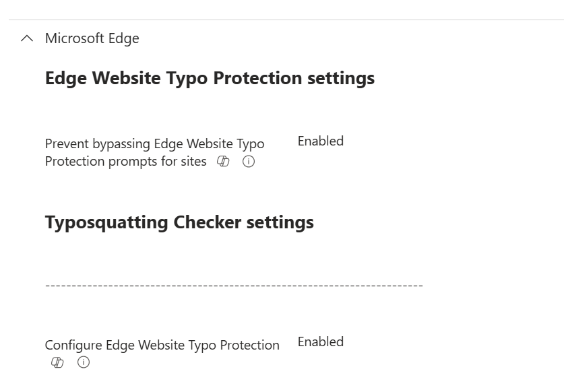Screen dimensions: 564x392
Task: Show info tooltip for Prevent bypassing setting
Action: [x=248, y=162]
